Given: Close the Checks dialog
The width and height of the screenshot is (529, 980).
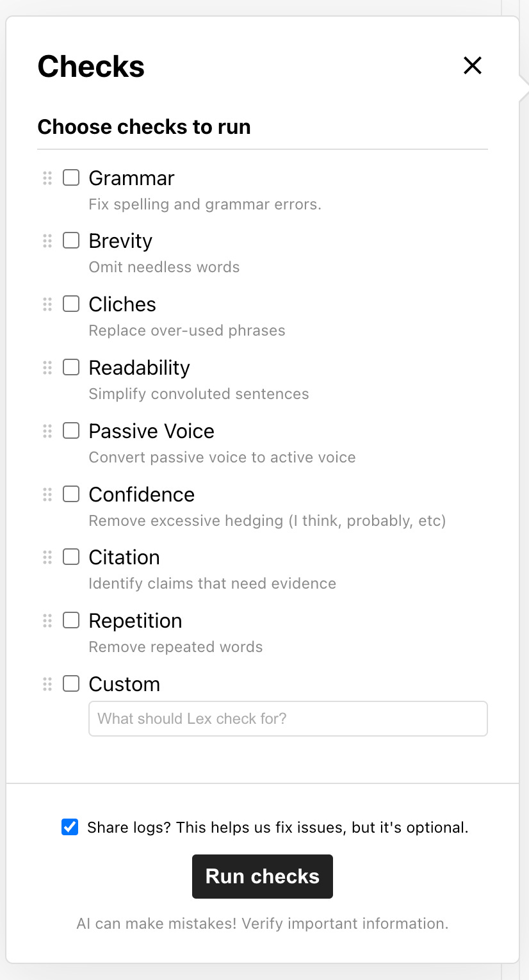Looking at the screenshot, I should 472,65.
